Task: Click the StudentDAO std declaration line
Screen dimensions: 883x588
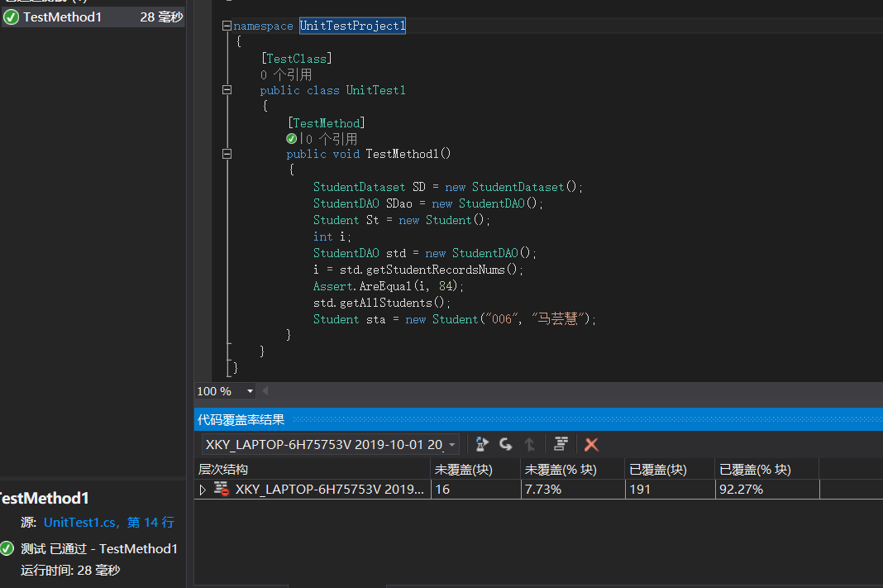Action: 425,253
